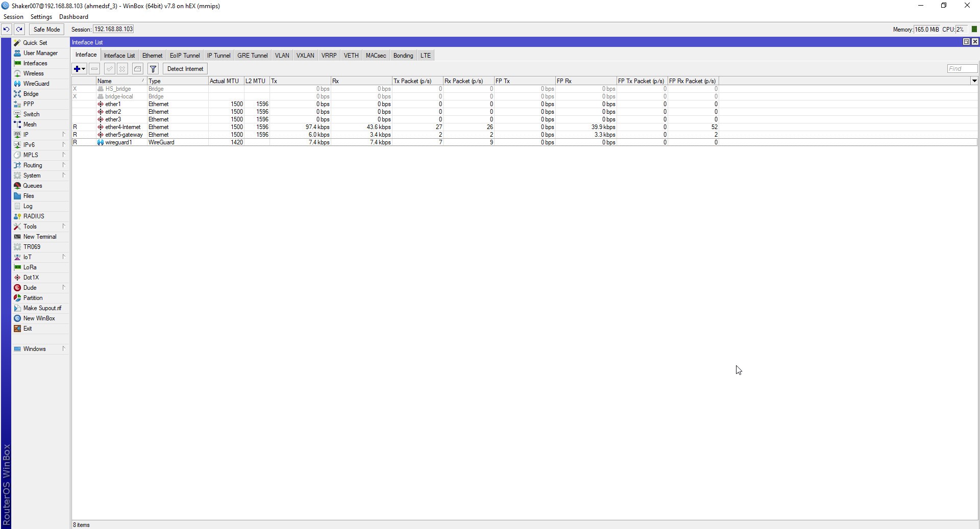Switch to the EoIP Tunnel tab

point(185,56)
